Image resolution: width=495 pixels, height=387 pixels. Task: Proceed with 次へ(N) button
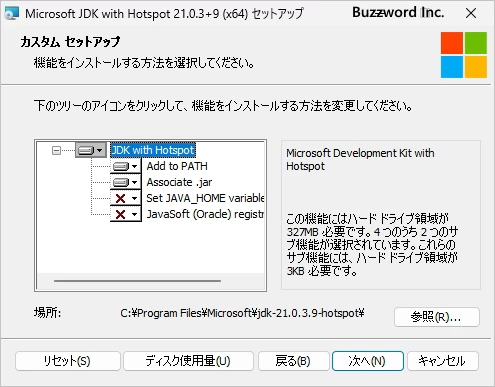click(368, 361)
